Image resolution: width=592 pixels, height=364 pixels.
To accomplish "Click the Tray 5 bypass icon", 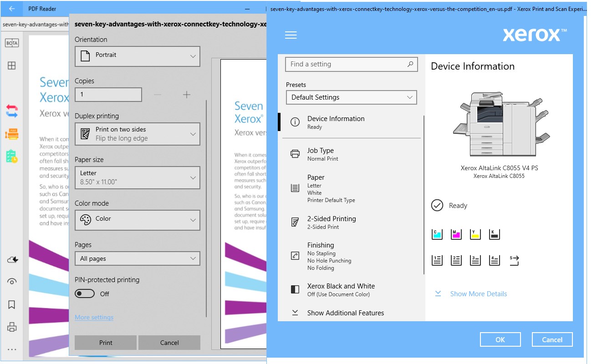I will click(x=514, y=260).
